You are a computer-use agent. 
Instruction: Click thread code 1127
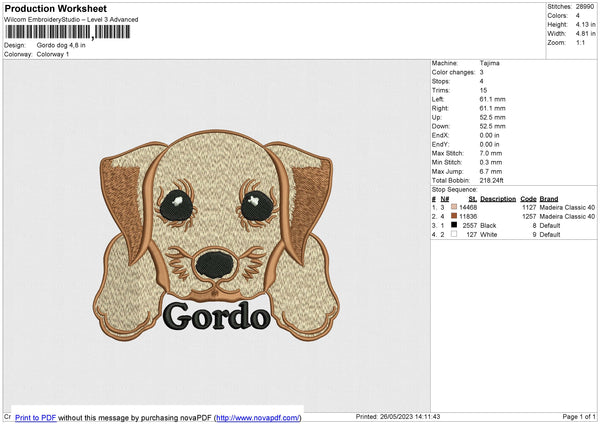tap(529, 207)
